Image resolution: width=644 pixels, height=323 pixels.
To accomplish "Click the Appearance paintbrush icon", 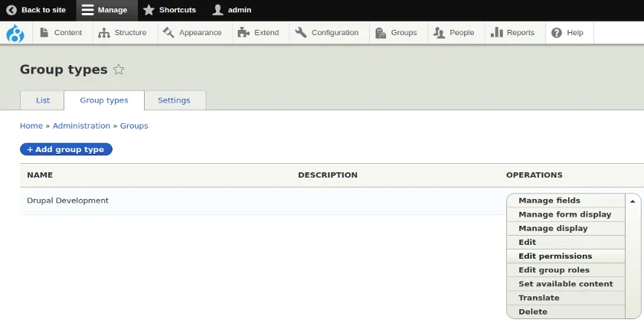I will click(168, 32).
